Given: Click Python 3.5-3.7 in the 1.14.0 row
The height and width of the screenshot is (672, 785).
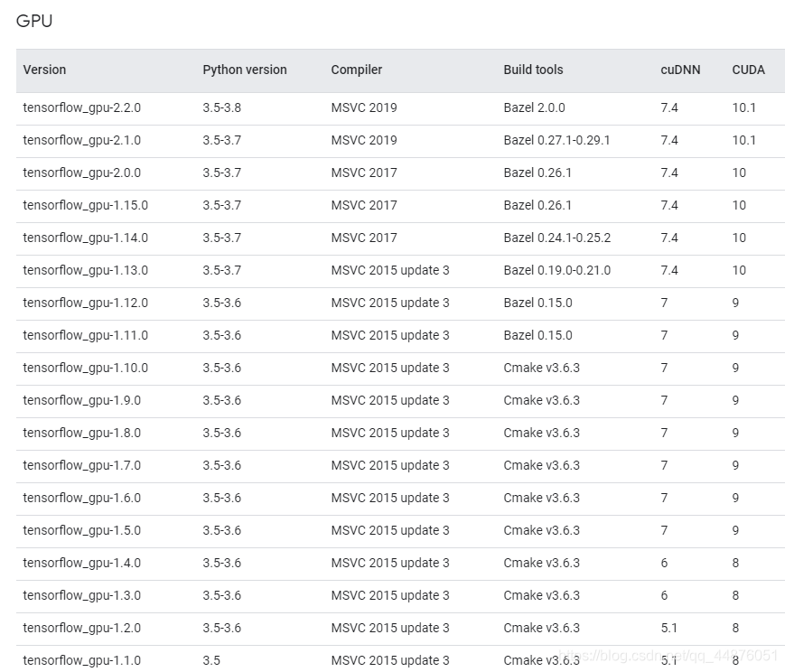Looking at the screenshot, I should (222, 238).
